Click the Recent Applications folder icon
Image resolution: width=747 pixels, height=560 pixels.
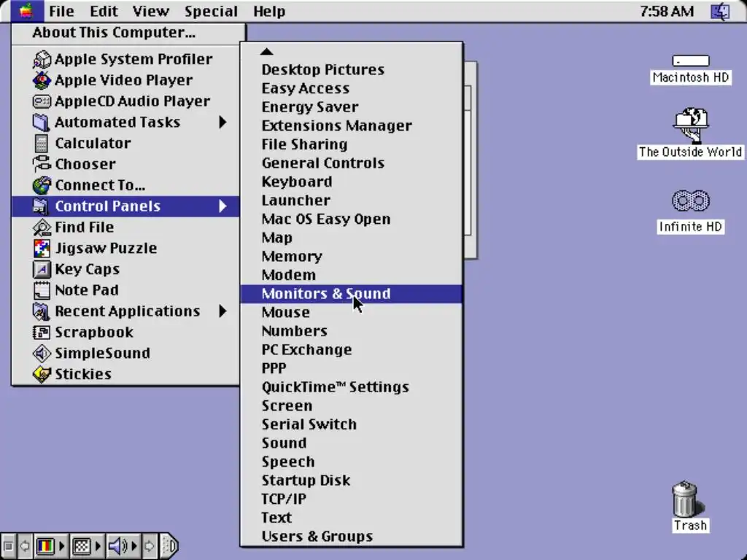tap(42, 311)
